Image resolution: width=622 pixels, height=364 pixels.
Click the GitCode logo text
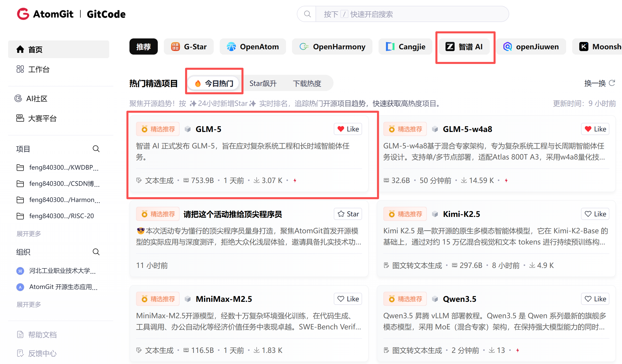[x=106, y=14]
